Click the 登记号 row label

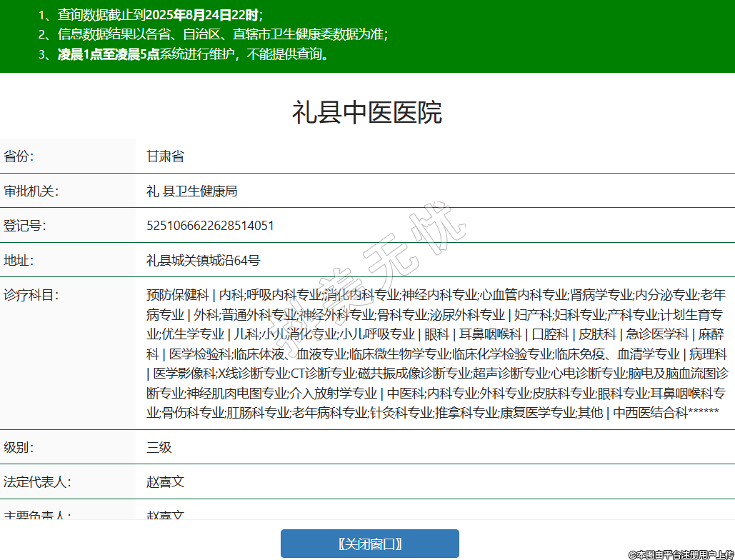[25, 226]
